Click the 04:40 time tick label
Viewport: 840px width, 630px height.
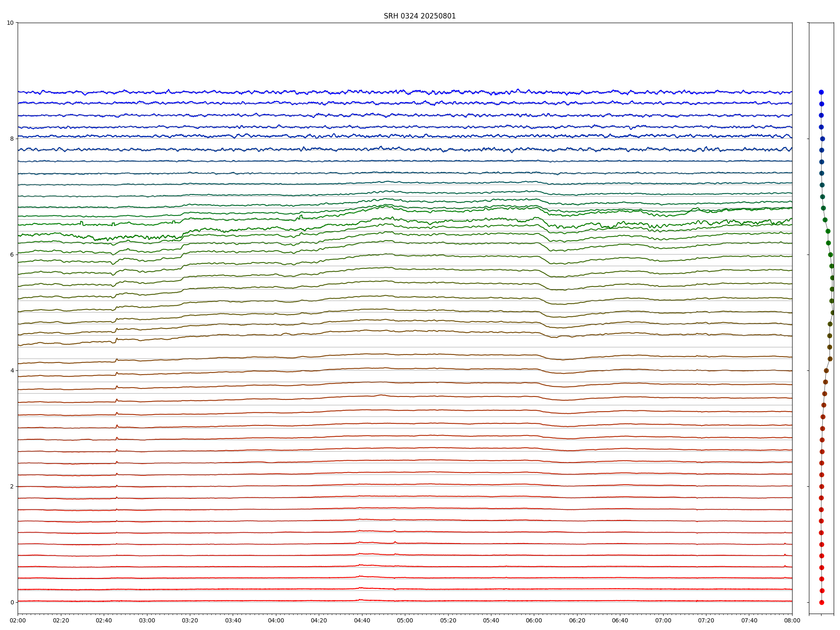point(362,620)
